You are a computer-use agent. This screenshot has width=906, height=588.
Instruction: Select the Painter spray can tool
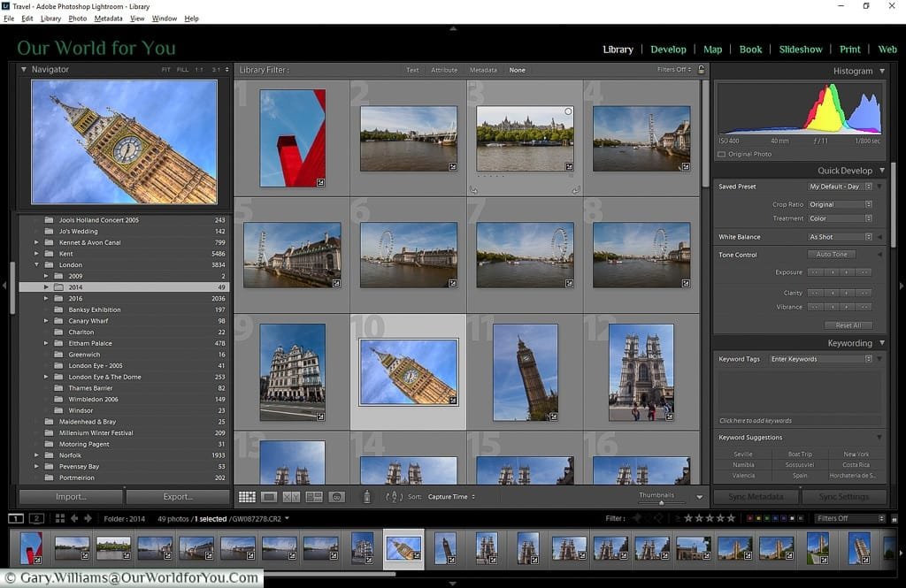click(366, 496)
